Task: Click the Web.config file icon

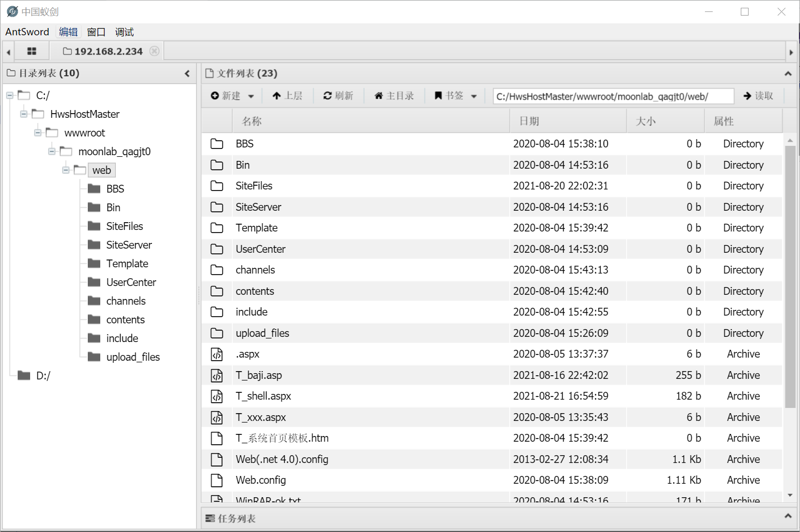Action: point(217,481)
